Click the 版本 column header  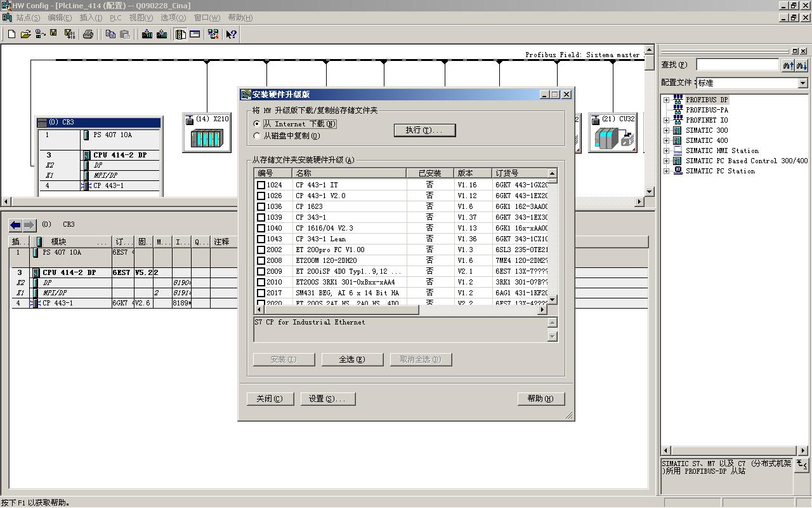click(473, 173)
